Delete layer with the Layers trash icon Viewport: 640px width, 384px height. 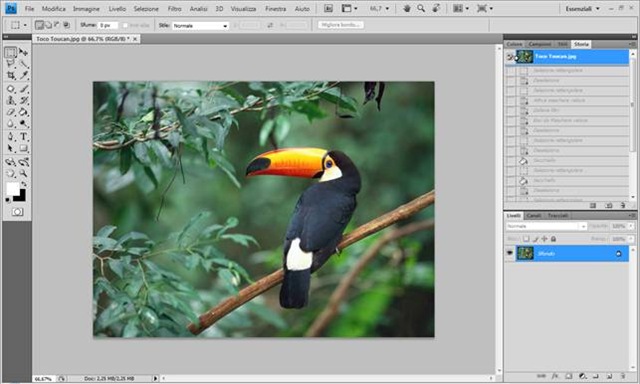tap(623, 376)
